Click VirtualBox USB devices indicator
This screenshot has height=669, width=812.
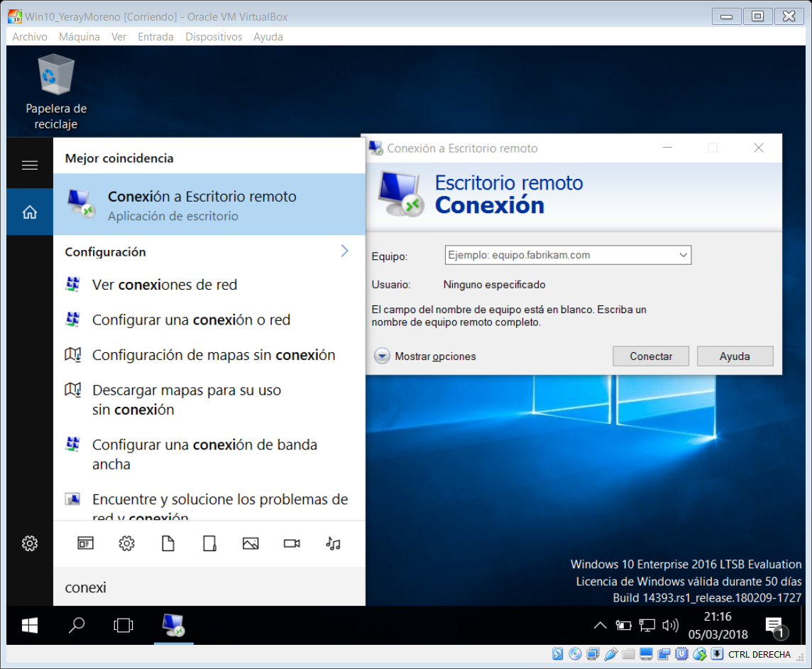[610, 654]
